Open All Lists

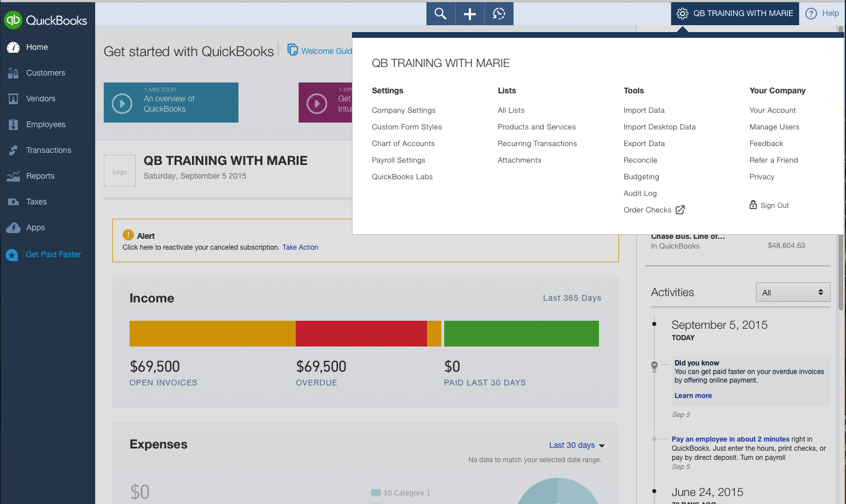(511, 111)
